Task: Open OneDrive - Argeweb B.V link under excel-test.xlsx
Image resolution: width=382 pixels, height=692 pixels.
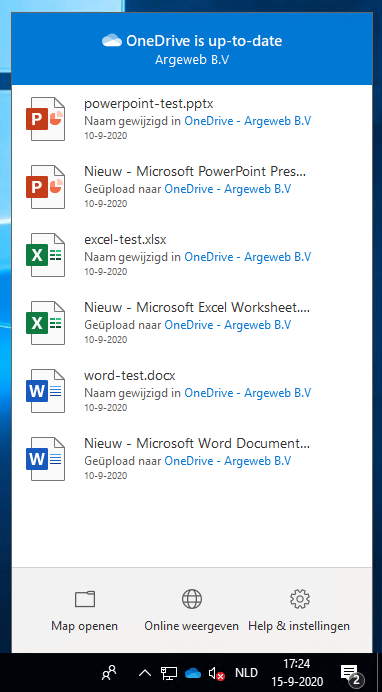Action: pyautogui.click(x=248, y=257)
